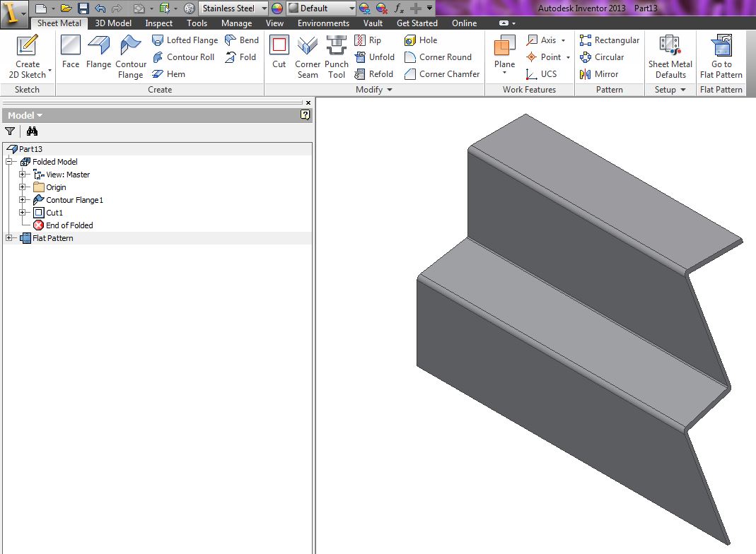This screenshot has height=554, width=756.
Task: Select the Refold tool
Action: click(x=374, y=73)
